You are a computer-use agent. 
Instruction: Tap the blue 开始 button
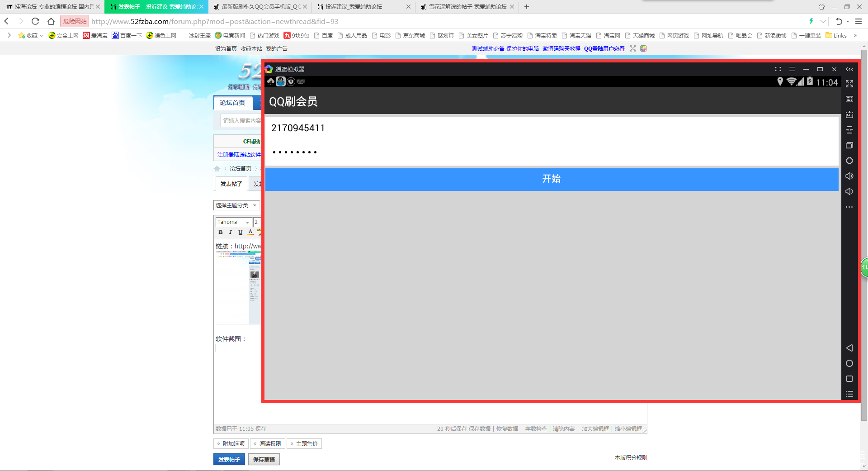coord(552,179)
